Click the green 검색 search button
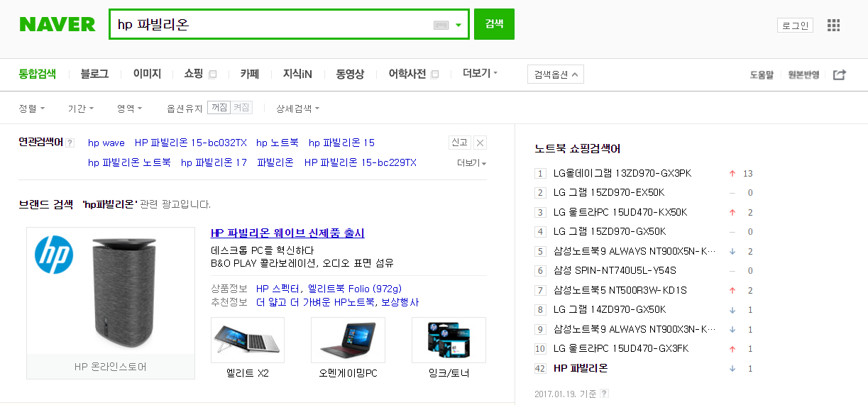Screen dimensions: 868x405 coord(494,24)
